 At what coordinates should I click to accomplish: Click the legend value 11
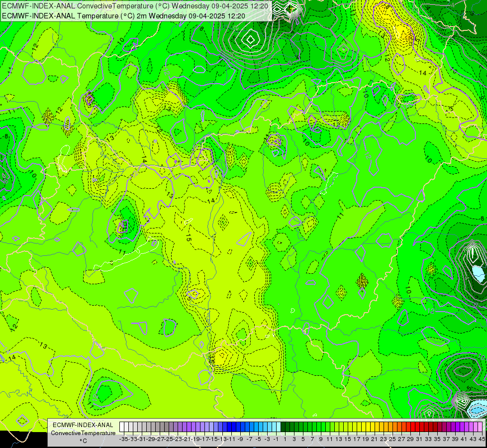tap(329, 439)
